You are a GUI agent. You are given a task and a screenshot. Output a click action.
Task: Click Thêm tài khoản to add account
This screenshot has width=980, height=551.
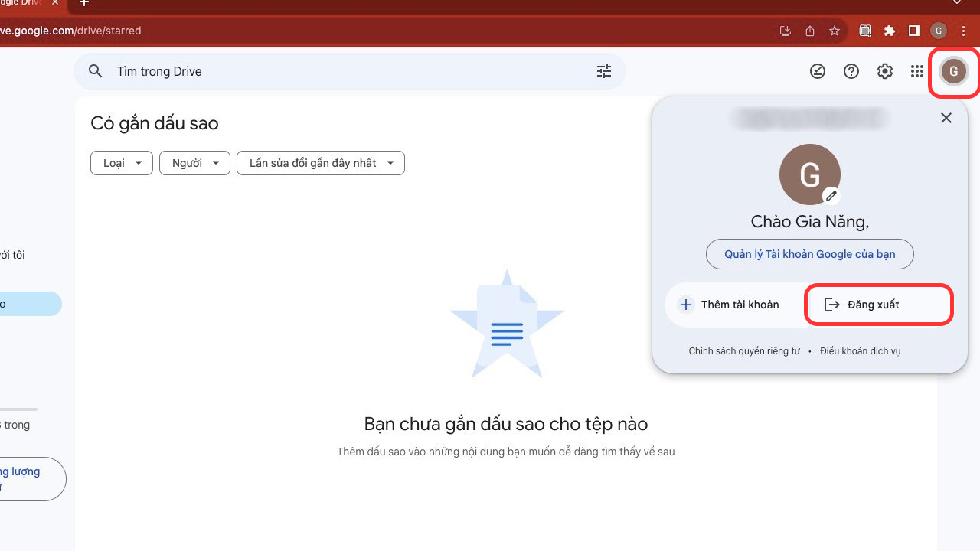coord(730,305)
